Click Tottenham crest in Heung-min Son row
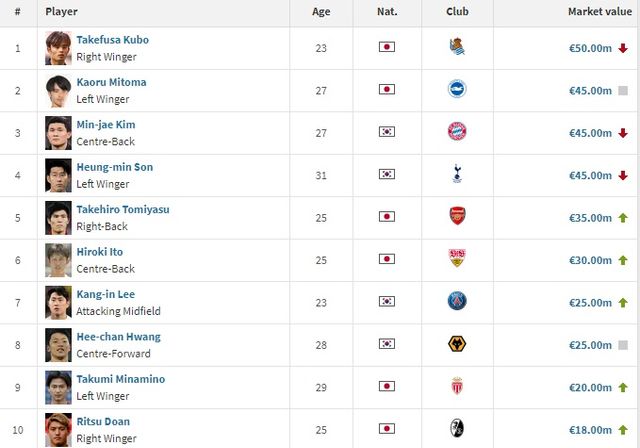Viewport: 640px width, 448px height. click(x=457, y=175)
